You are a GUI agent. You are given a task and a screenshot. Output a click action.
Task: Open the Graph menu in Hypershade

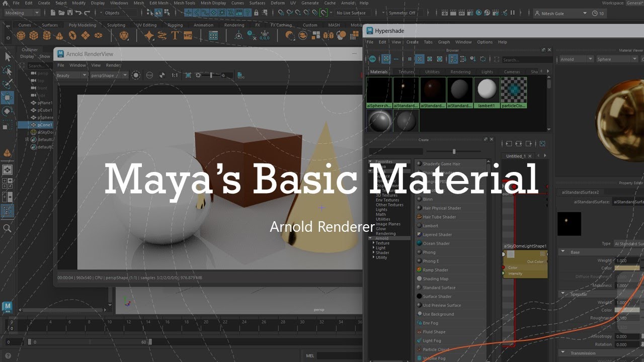(444, 42)
